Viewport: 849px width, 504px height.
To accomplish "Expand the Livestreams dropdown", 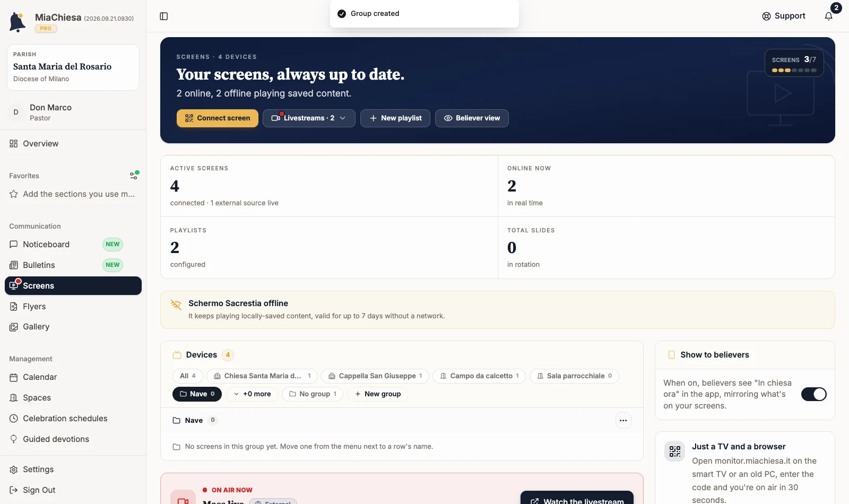I will pyautogui.click(x=309, y=118).
